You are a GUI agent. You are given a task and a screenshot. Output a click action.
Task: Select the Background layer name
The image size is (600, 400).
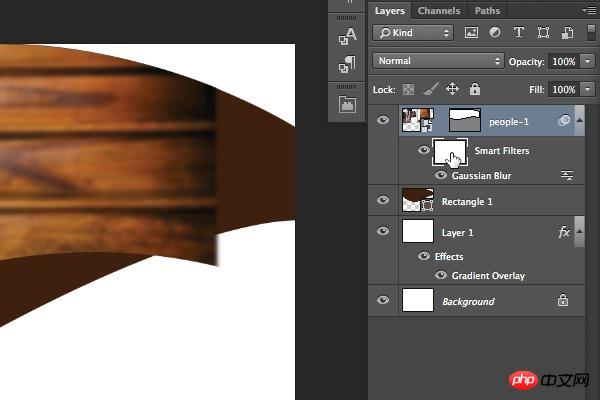pos(468,302)
